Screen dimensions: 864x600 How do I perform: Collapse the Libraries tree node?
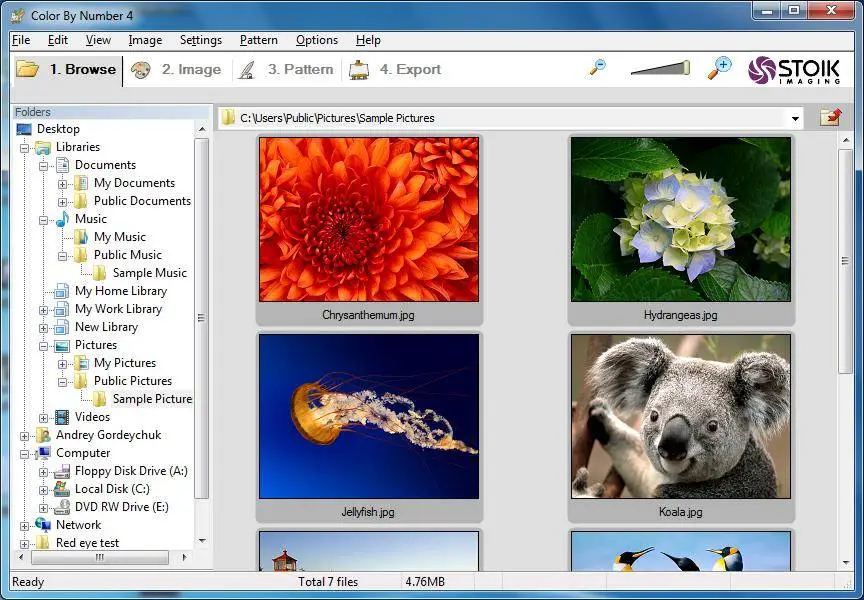(24, 148)
